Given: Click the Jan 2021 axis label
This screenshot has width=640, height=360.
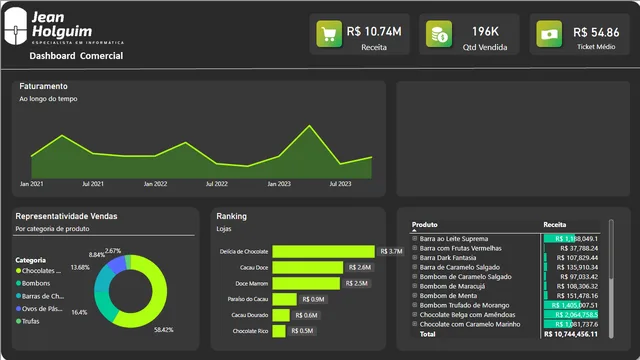Looking at the screenshot, I should (31, 184).
